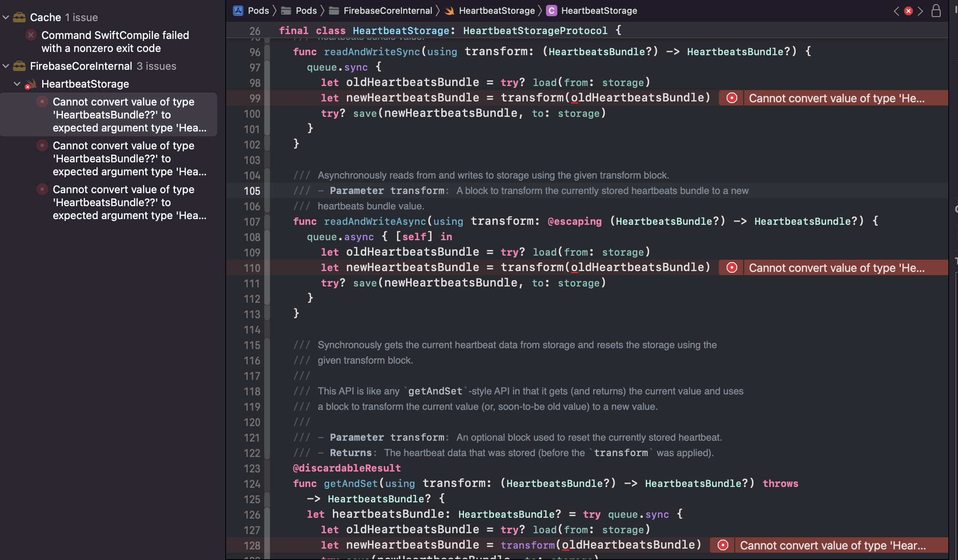
Task: Click the error icon on line 99
Action: pos(731,98)
